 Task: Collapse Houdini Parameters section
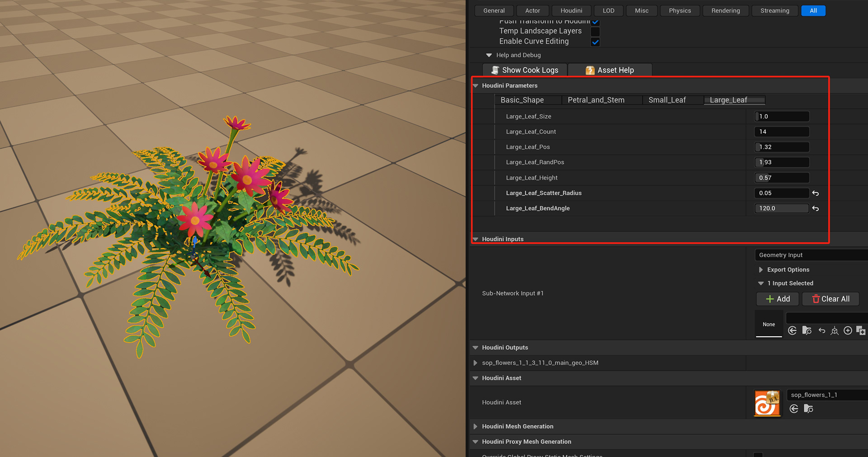pyautogui.click(x=476, y=85)
